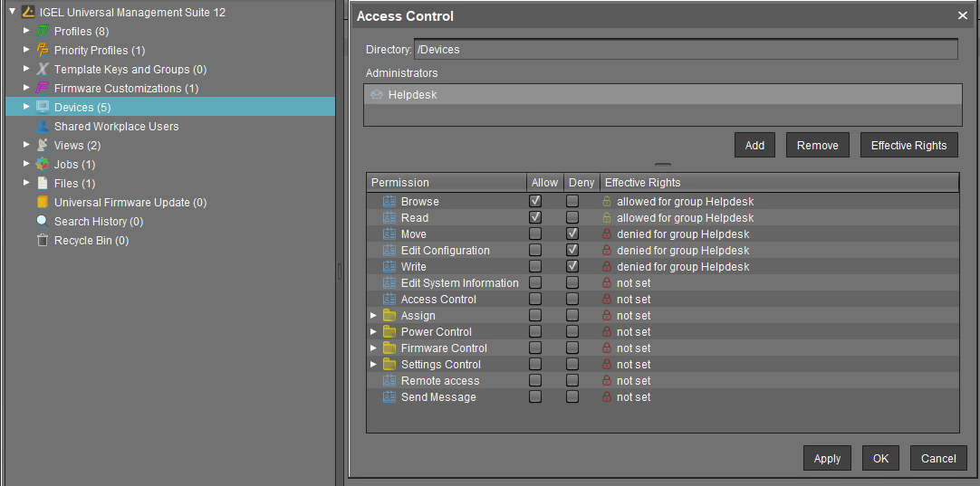Click the Views icon in tree
Viewport: 980px width, 486px height.
[x=42, y=146]
